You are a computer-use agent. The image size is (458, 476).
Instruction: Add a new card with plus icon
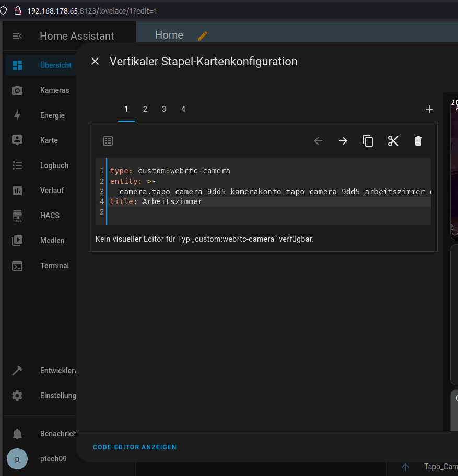429,109
